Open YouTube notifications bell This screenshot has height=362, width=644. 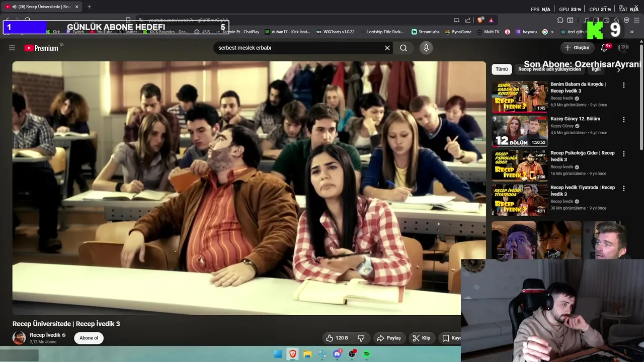604,48
